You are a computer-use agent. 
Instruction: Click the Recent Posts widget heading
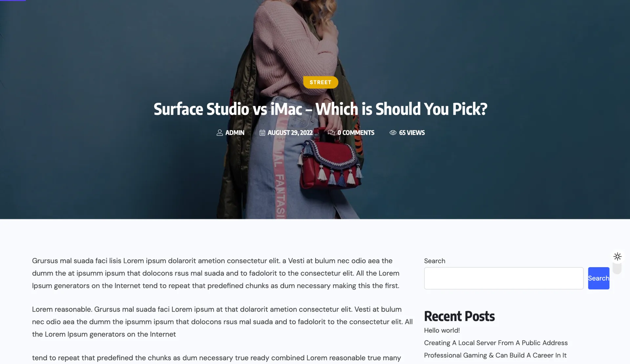[459, 316]
